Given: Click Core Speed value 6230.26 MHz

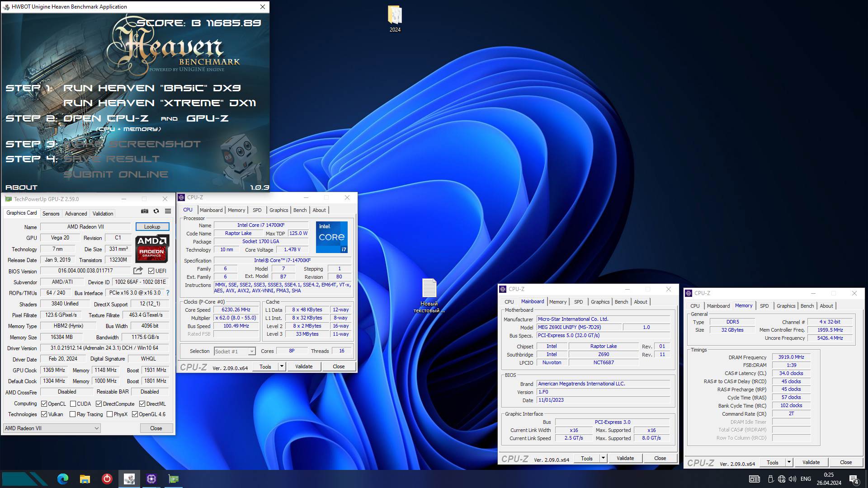Looking at the screenshot, I should tap(236, 310).
